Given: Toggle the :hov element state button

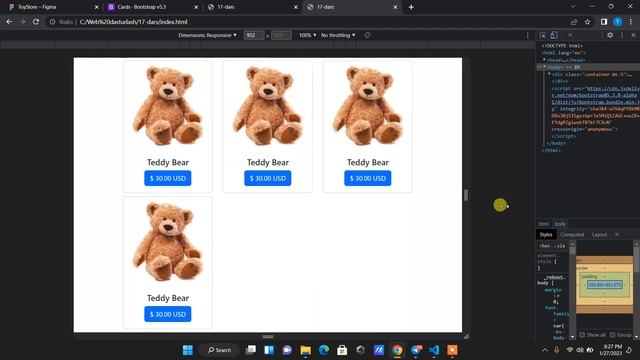Looking at the screenshot, I should pos(545,246).
